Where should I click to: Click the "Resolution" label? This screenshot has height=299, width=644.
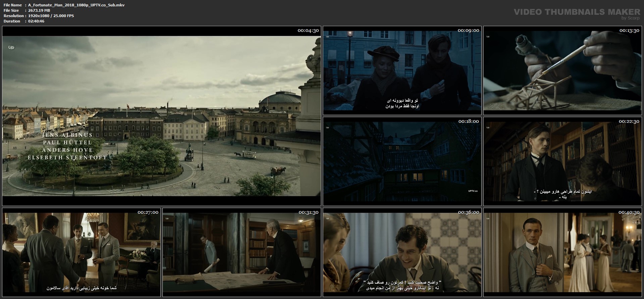14,16
